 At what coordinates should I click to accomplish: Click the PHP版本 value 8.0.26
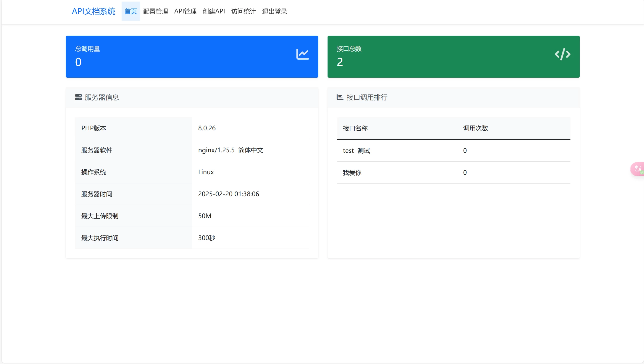pyautogui.click(x=206, y=128)
